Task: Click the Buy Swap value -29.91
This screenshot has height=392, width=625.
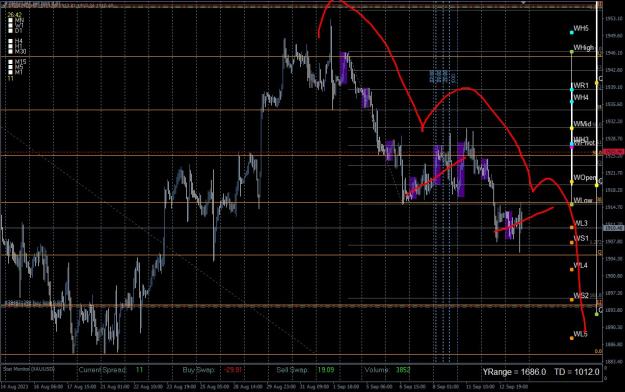Action: coord(233,370)
